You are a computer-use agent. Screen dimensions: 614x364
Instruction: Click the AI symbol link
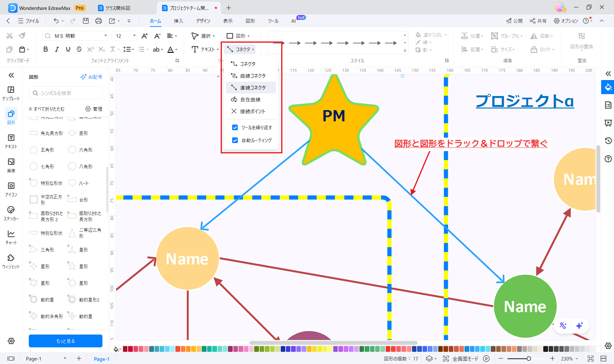click(x=91, y=77)
